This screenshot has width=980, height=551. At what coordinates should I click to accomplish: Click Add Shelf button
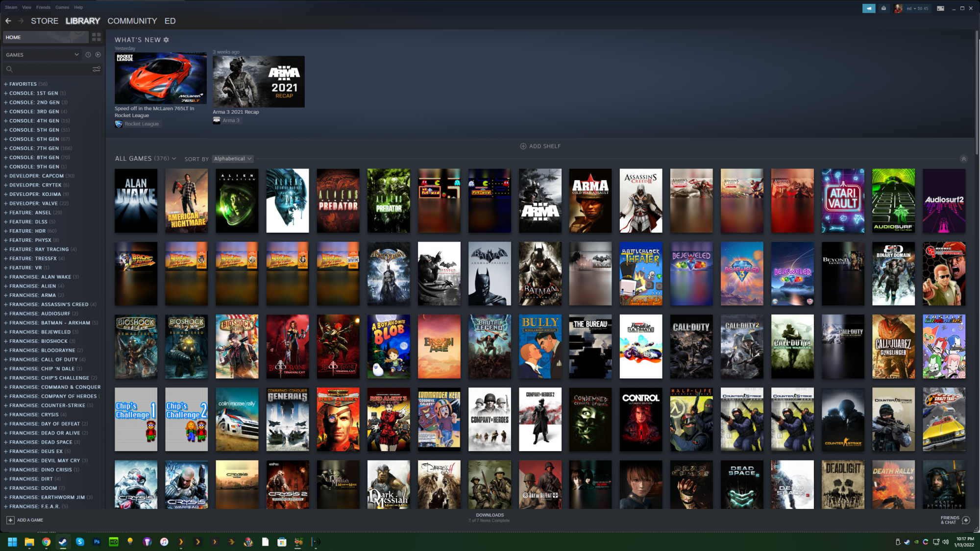tap(540, 146)
